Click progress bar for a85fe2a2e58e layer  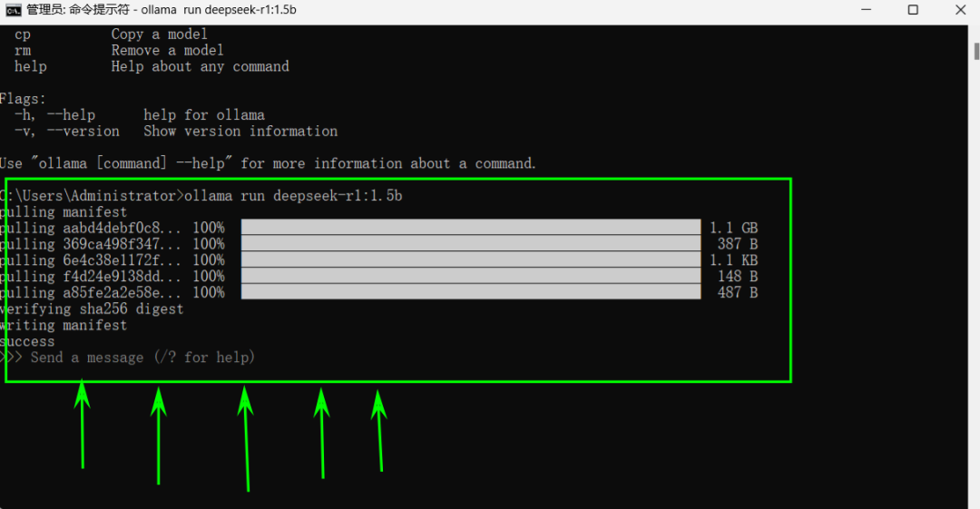coord(471,292)
